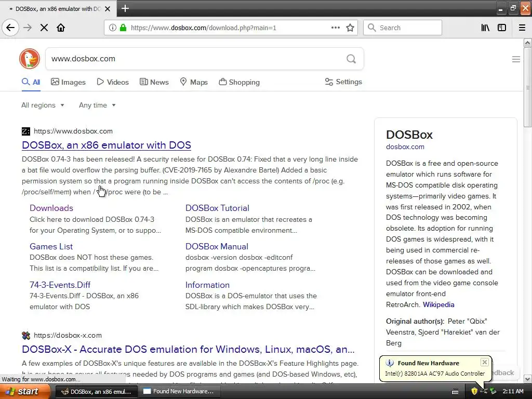Expand the All regions dropdown

[43, 105]
